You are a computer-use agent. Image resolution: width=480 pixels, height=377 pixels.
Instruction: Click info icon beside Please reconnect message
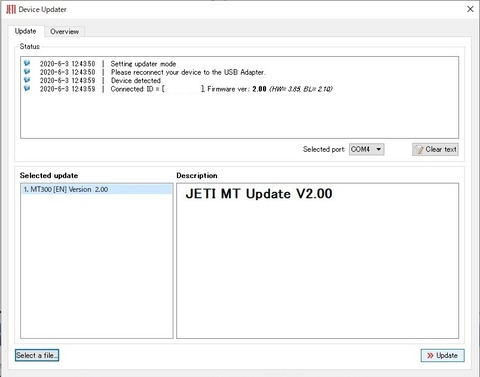[x=27, y=72]
